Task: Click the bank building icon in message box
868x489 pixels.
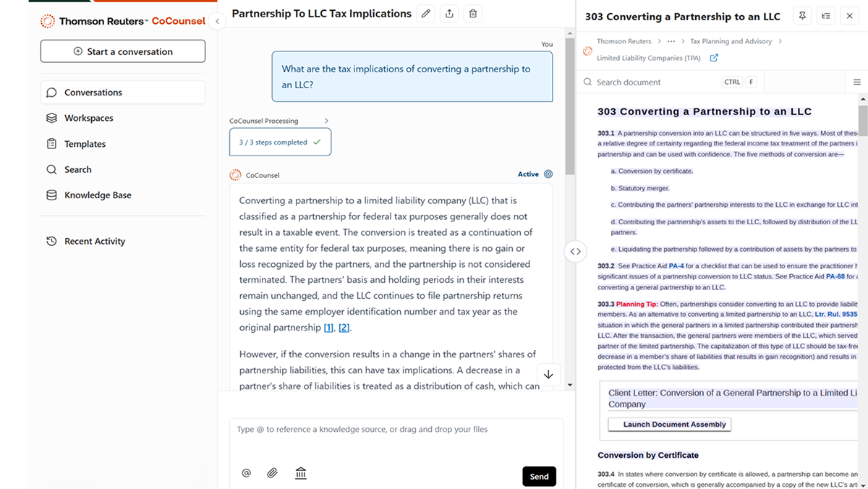Action: click(x=301, y=473)
